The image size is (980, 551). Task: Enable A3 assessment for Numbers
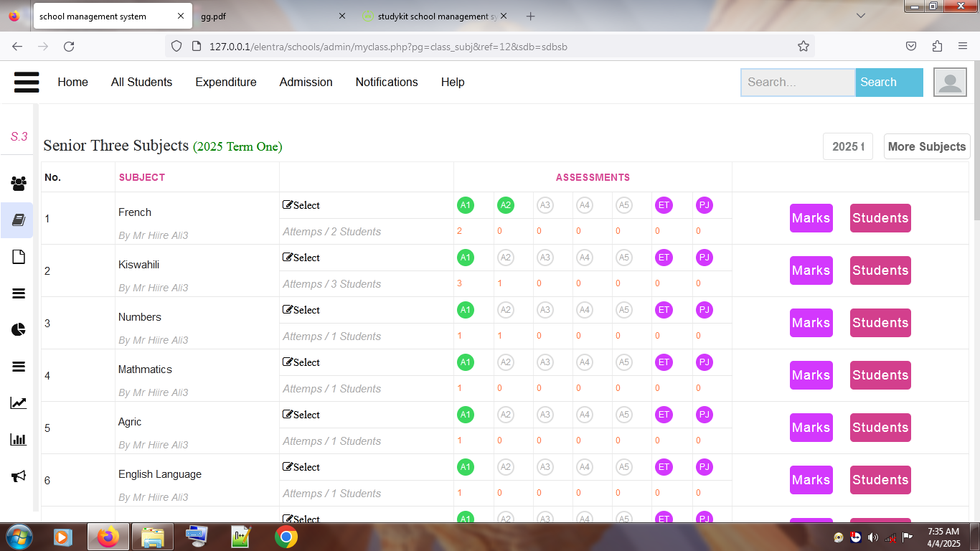tap(545, 310)
